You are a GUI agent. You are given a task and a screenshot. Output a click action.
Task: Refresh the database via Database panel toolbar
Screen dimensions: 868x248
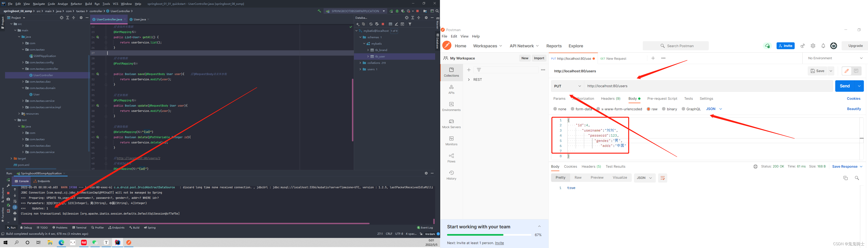tap(371, 24)
